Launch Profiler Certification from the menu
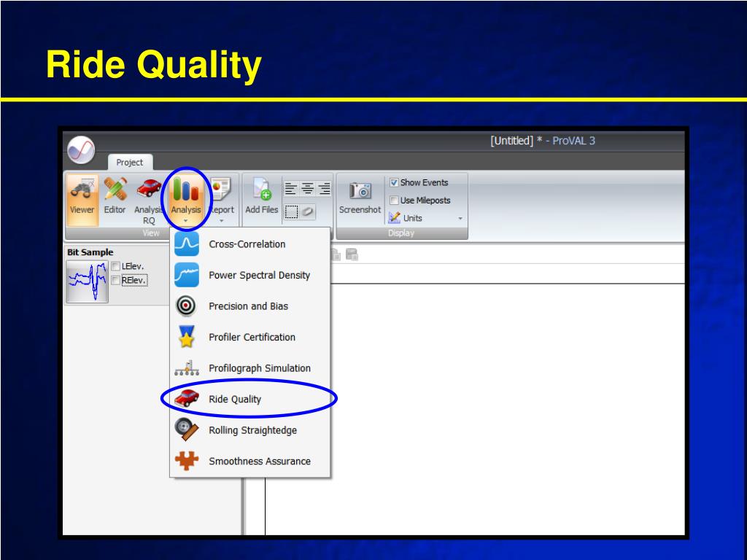The height and width of the screenshot is (560, 747). 249,337
